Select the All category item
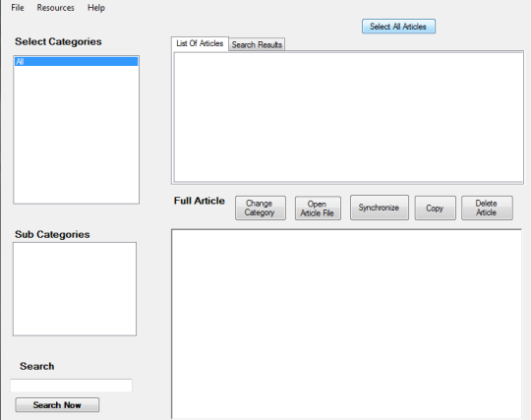This screenshot has height=420, width=531. click(76, 61)
